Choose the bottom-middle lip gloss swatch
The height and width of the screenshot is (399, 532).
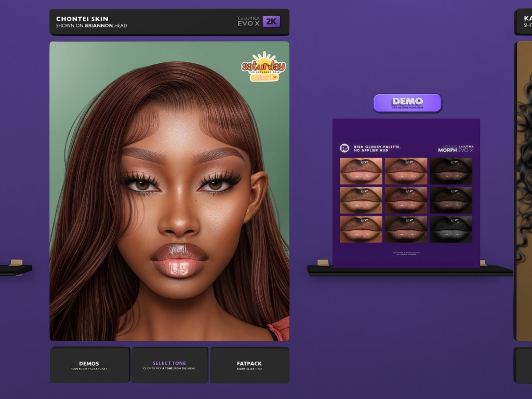(x=406, y=229)
